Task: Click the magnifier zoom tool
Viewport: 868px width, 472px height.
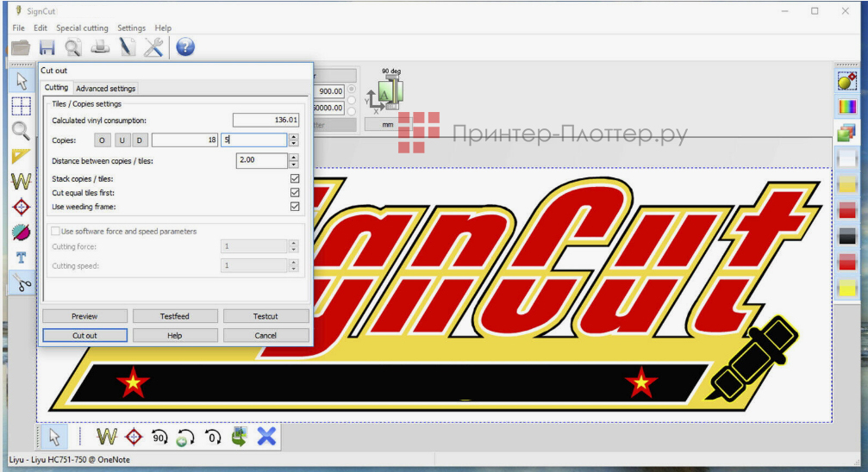Action: tap(22, 131)
